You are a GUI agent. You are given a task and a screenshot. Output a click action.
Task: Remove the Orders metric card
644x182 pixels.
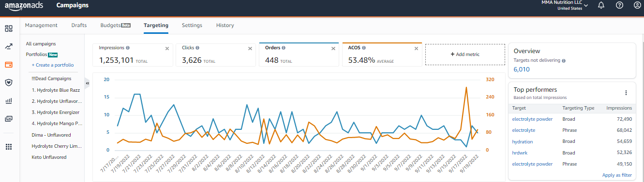(x=333, y=48)
